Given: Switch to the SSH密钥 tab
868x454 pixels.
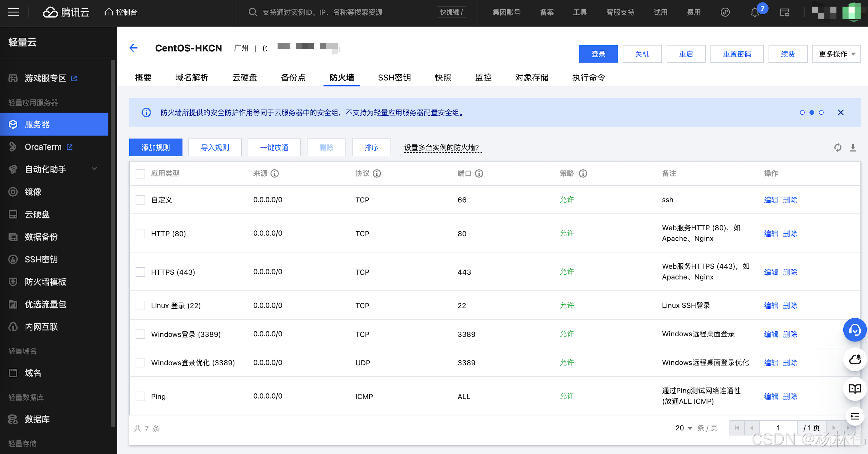Looking at the screenshot, I should (x=394, y=77).
